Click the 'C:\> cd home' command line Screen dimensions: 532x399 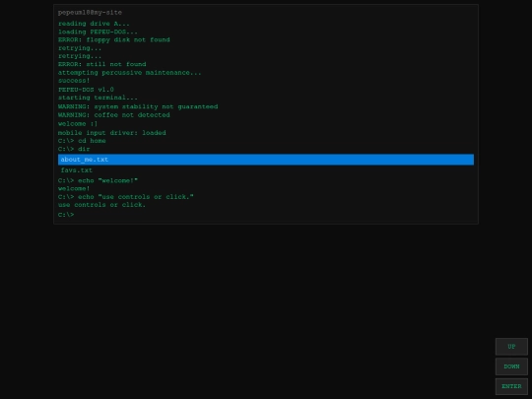tap(82, 141)
